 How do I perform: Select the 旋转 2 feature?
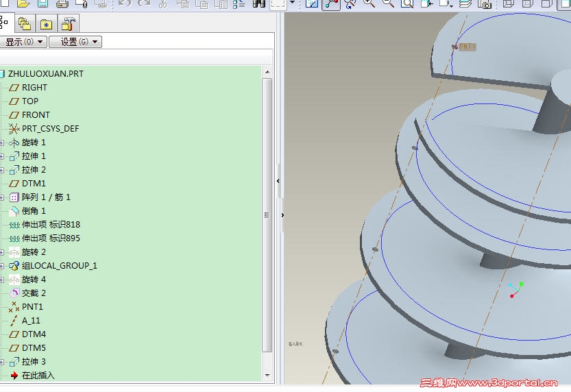click(x=34, y=252)
